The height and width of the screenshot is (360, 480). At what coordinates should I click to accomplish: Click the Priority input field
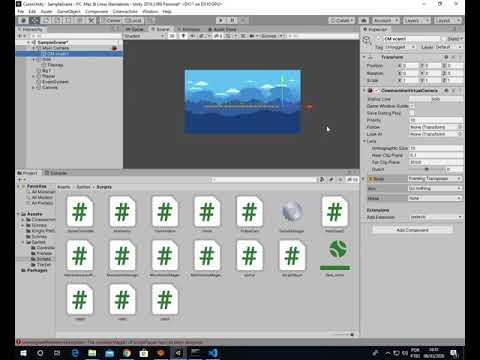(436, 120)
